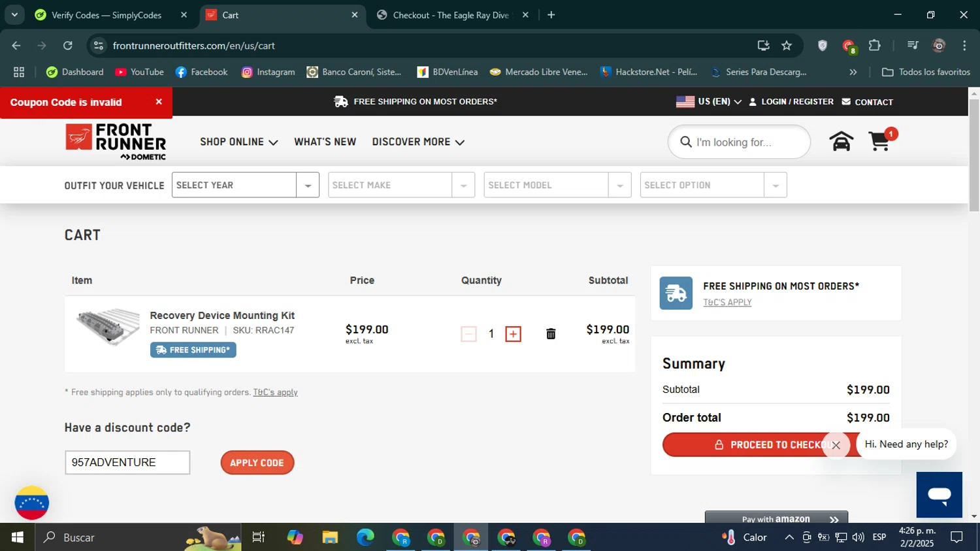The height and width of the screenshot is (551, 980).
Task: Close the chat help bubble
Action: point(836,445)
